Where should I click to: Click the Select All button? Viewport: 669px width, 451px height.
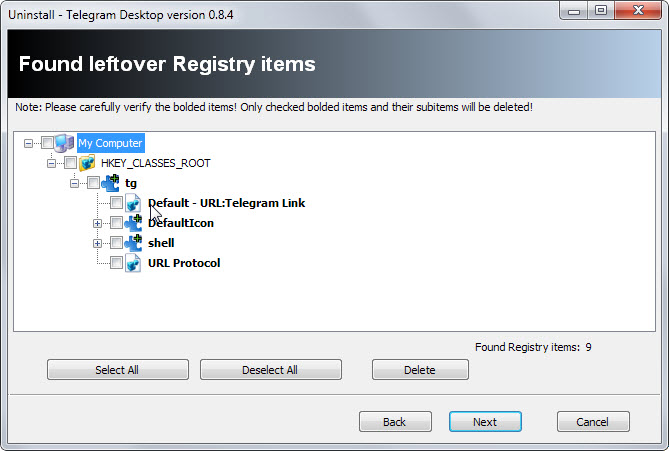[118, 370]
